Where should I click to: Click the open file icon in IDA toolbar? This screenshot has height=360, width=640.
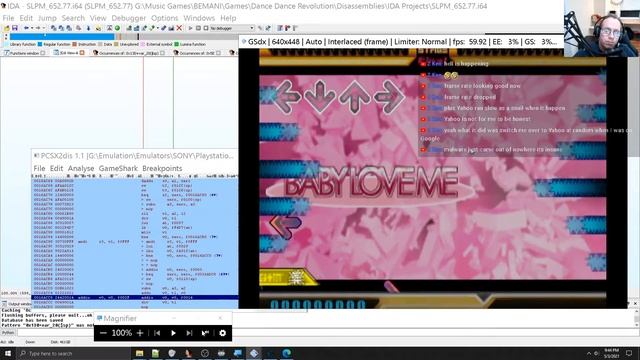(x=7, y=28)
